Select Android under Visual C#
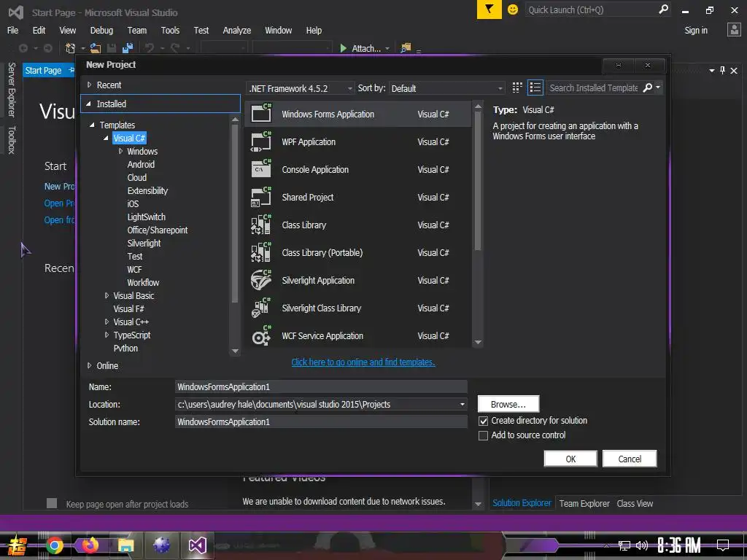 click(141, 164)
